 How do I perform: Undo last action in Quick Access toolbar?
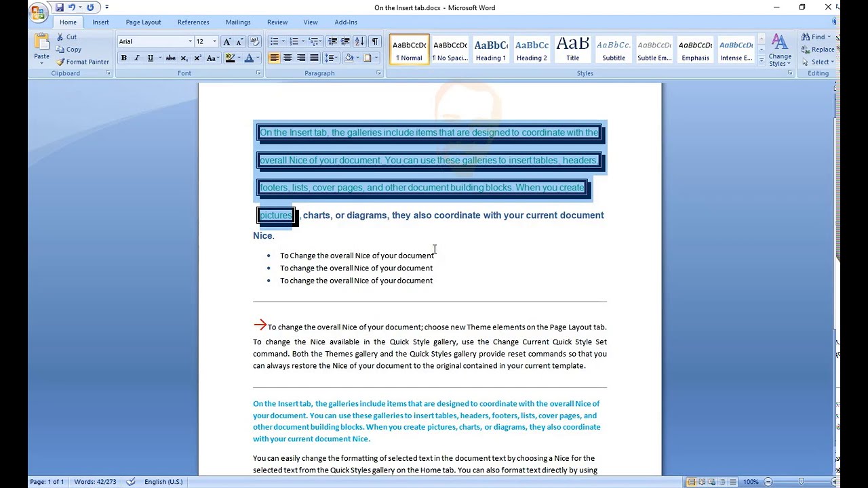coord(72,7)
